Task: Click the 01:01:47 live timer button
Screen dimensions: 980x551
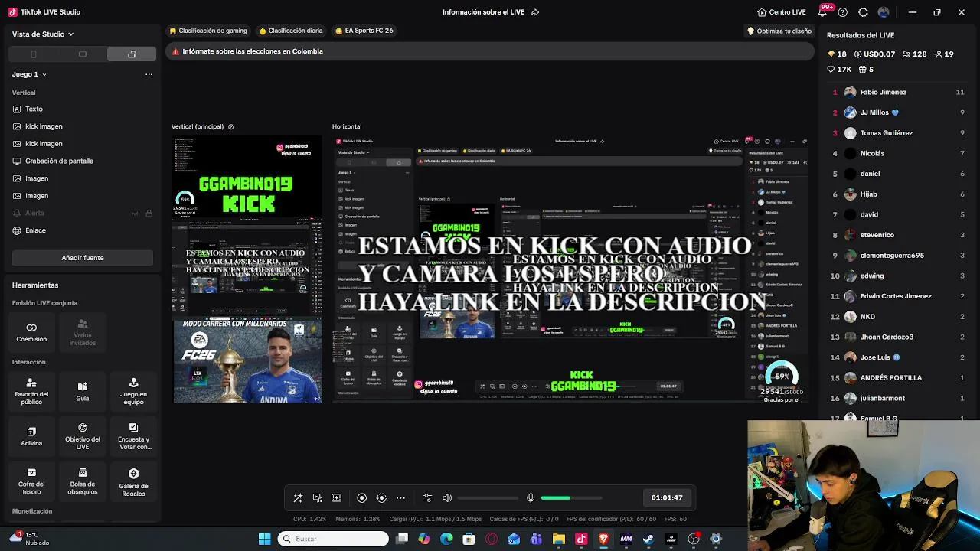Action: 667,497
